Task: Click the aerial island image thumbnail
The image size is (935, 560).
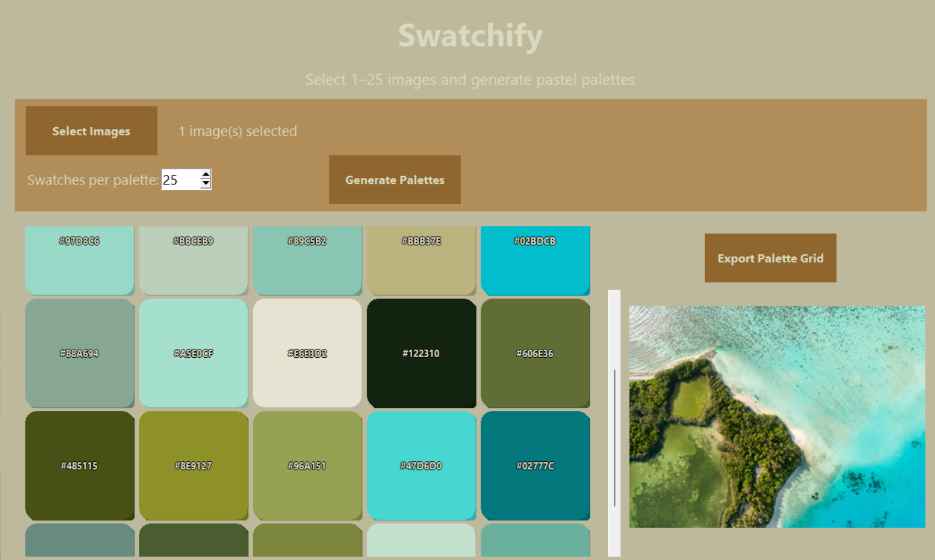Action: click(x=777, y=417)
